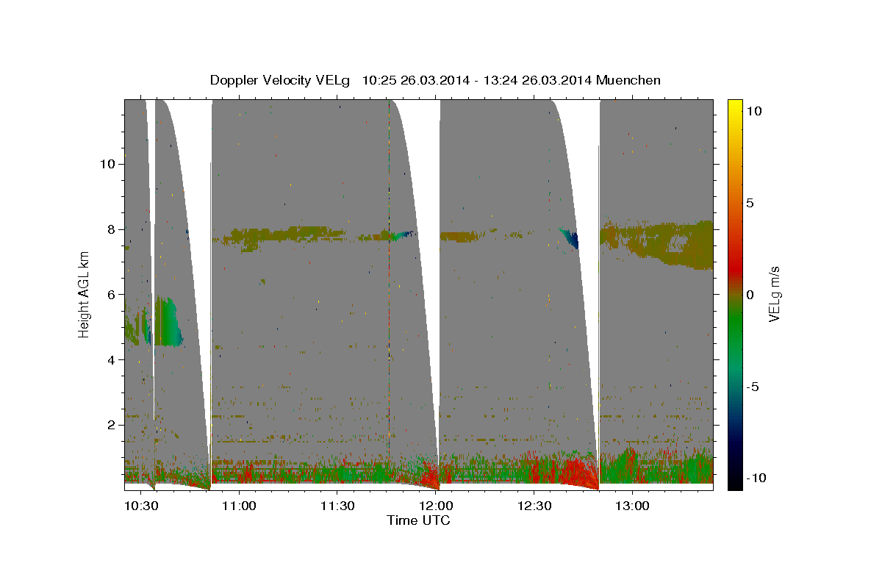Click the 13:00 time tick label
The height and width of the screenshot is (588, 882).
[631, 506]
